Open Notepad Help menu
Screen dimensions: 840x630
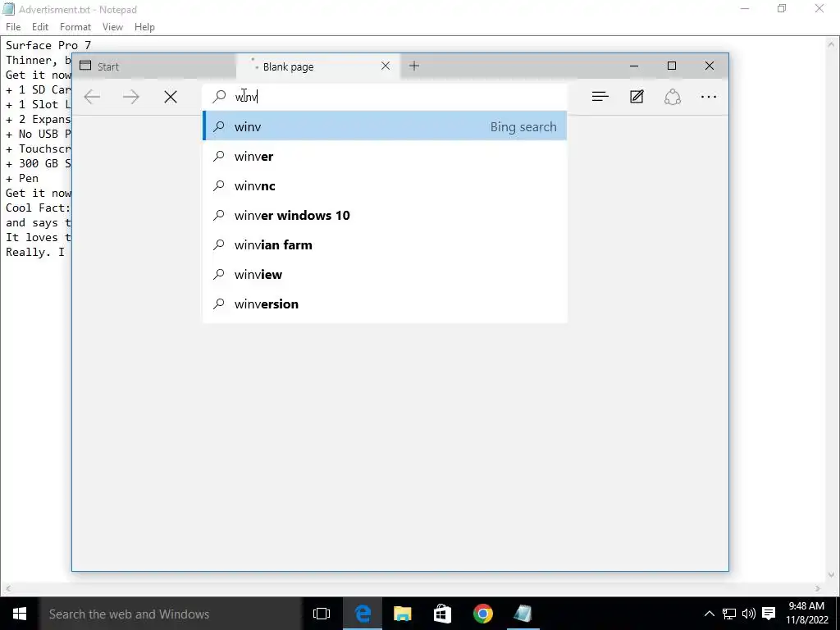(x=144, y=27)
